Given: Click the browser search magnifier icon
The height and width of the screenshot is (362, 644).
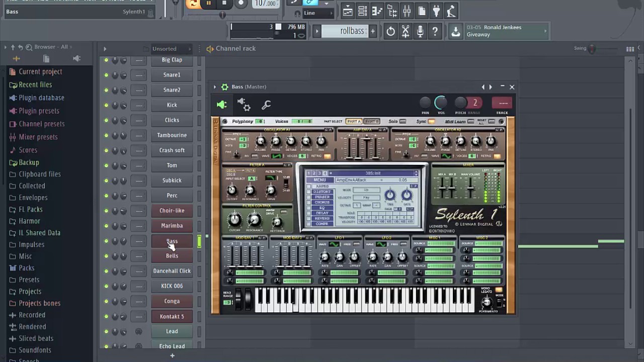Looking at the screenshot, I should click(x=28, y=47).
